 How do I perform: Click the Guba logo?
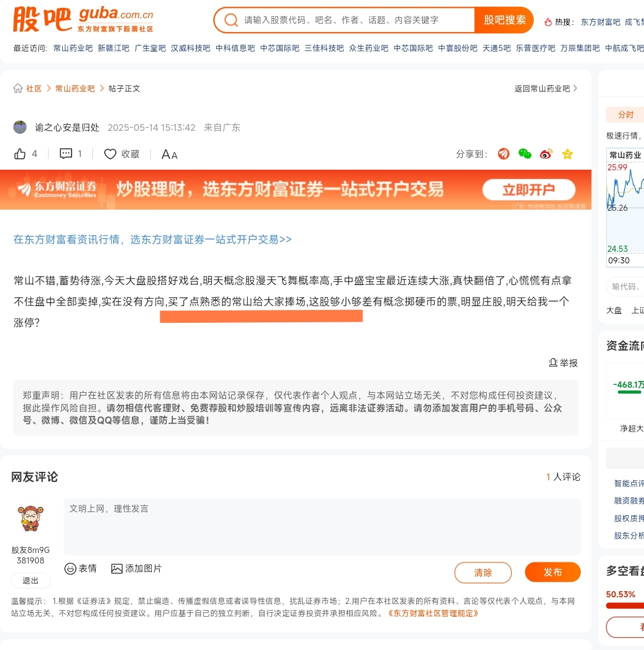pyautogui.click(x=83, y=19)
